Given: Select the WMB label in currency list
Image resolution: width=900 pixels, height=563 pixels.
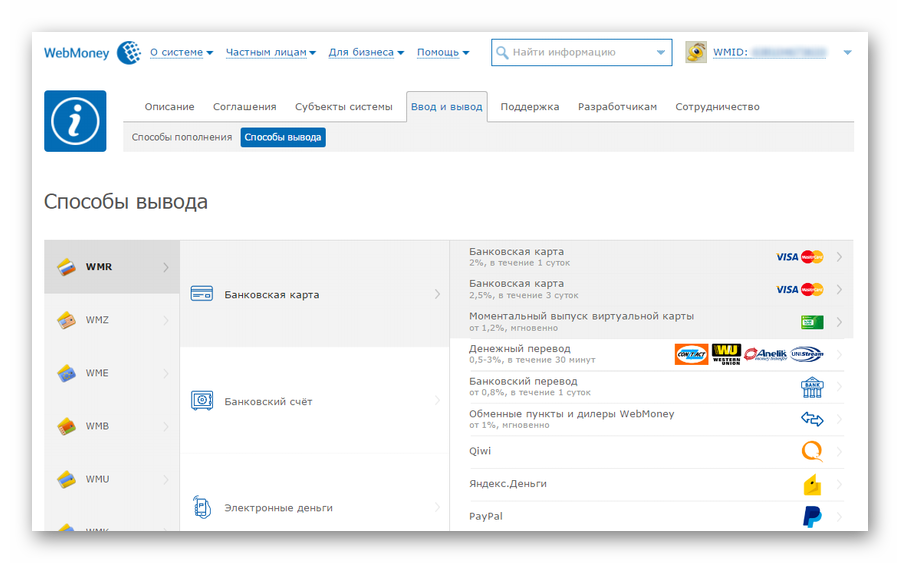Looking at the screenshot, I should (x=97, y=426).
